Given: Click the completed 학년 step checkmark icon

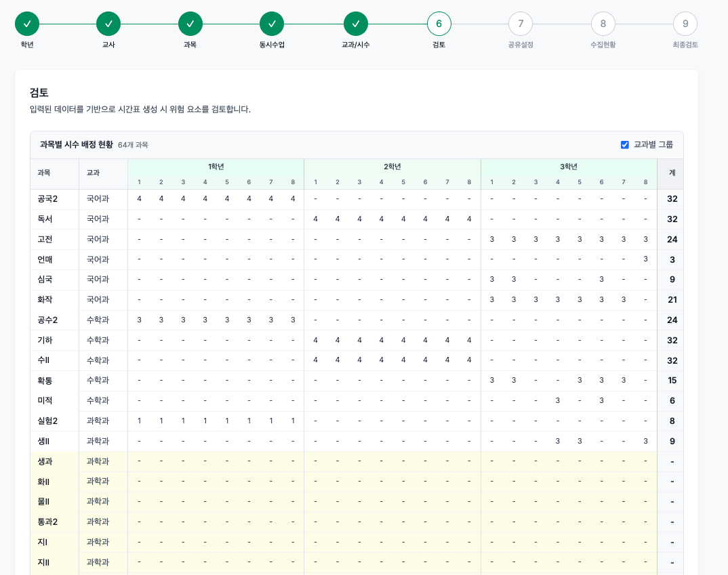Looking at the screenshot, I should [27, 24].
